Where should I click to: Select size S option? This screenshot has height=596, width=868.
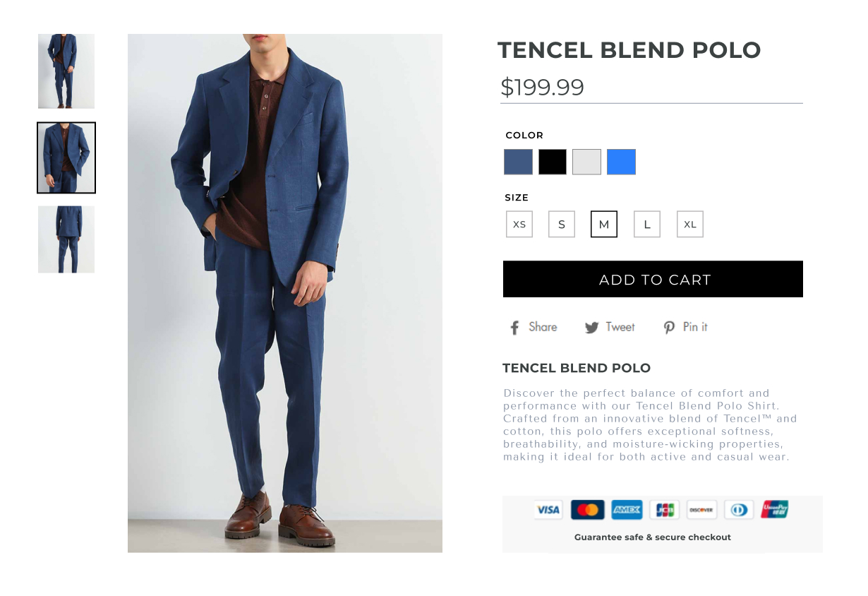(x=562, y=225)
